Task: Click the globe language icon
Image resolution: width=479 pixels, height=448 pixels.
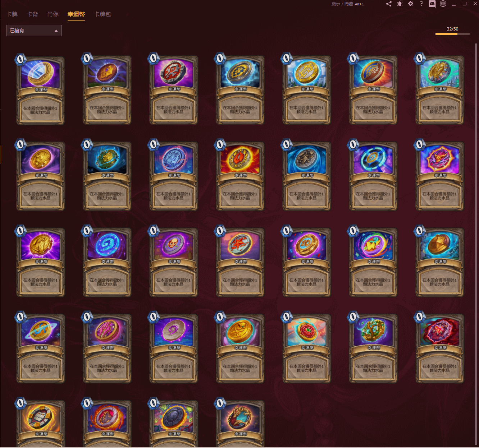Action: pos(443,4)
